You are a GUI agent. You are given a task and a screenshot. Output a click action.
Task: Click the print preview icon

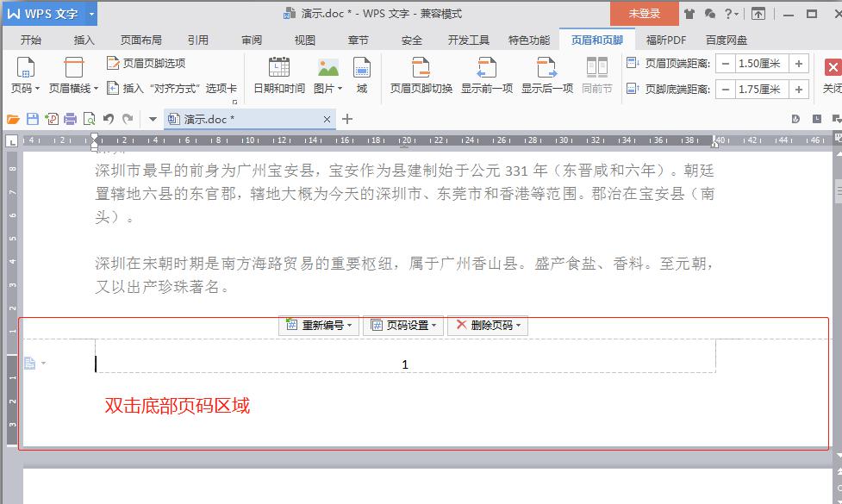(x=89, y=119)
